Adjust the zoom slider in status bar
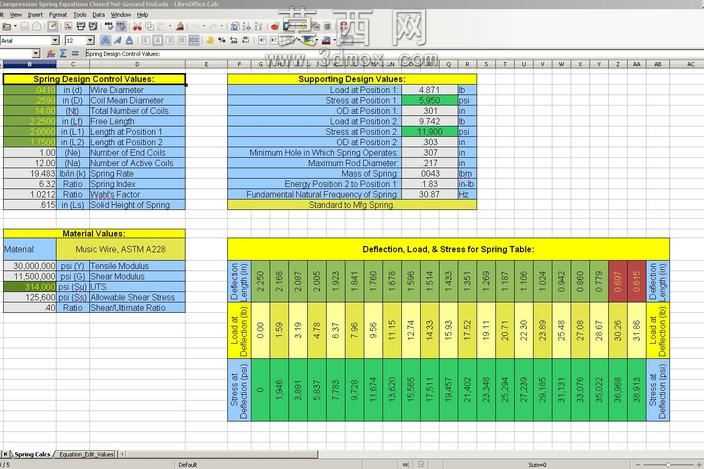Viewport: 704px width, 469px height. [x=668, y=465]
